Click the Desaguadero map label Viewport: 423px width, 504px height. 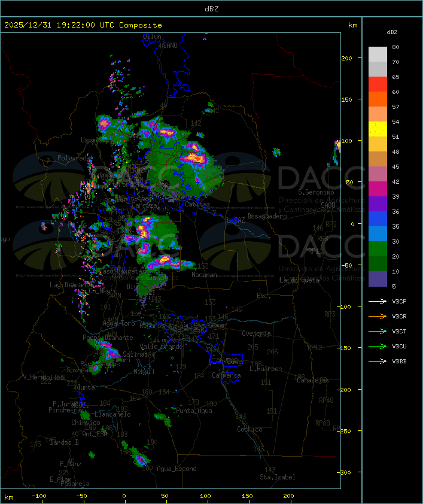267,216
